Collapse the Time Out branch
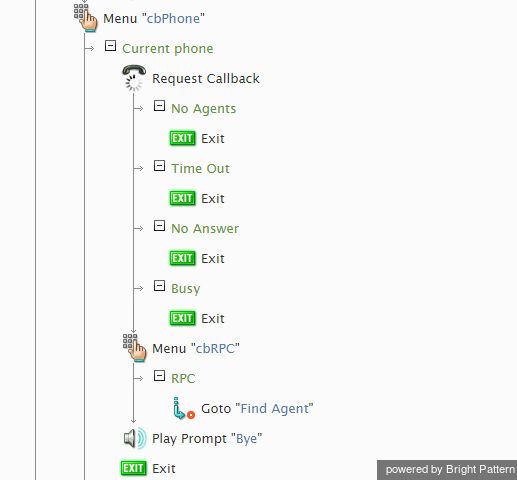The height and width of the screenshot is (480, 517). click(159, 166)
